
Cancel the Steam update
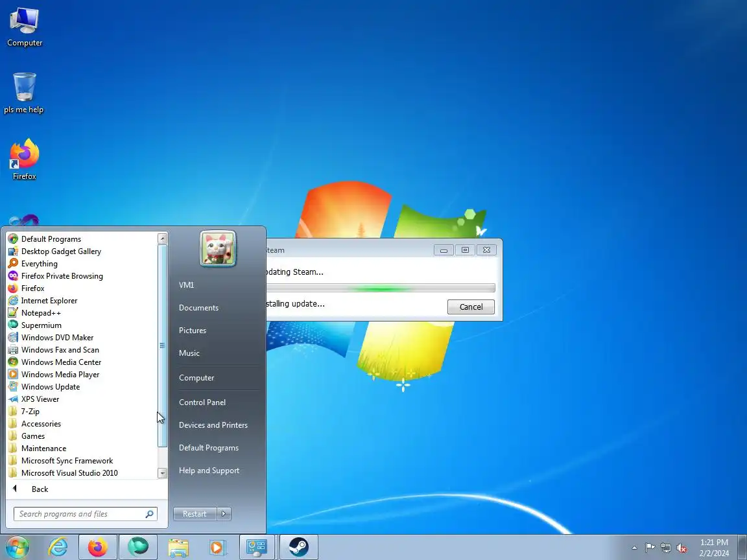coord(471,307)
